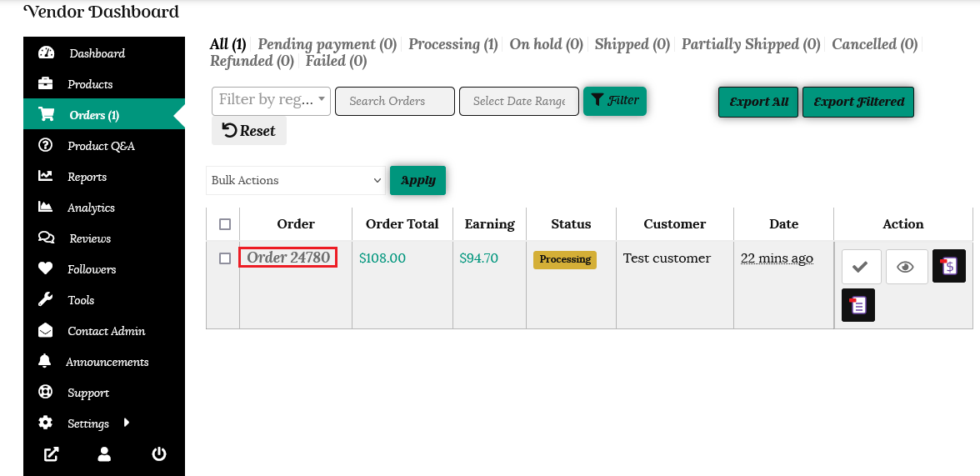Click the checkmark icon to complete the order

[861, 267]
